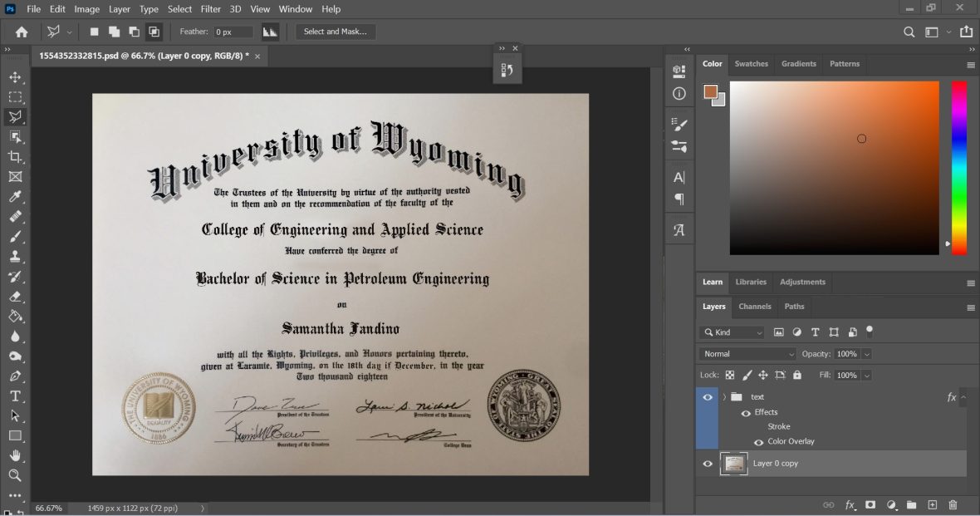The height and width of the screenshot is (516, 980).
Task: Disable the Color Overlay effect visibility
Action: click(x=757, y=441)
